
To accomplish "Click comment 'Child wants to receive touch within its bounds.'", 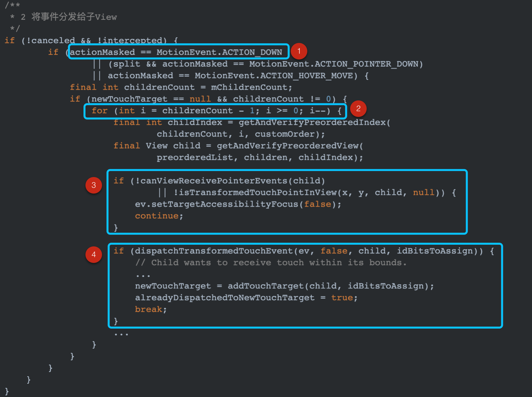I will (x=279, y=263).
